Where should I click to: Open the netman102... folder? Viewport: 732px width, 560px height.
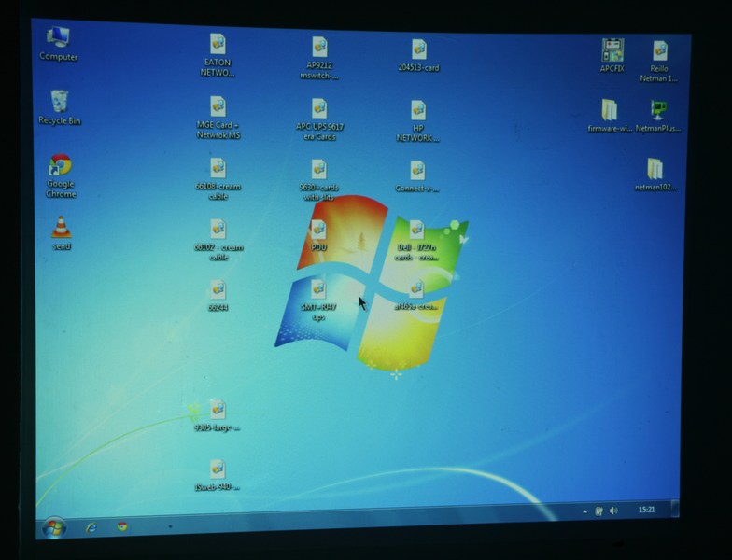(655, 175)
